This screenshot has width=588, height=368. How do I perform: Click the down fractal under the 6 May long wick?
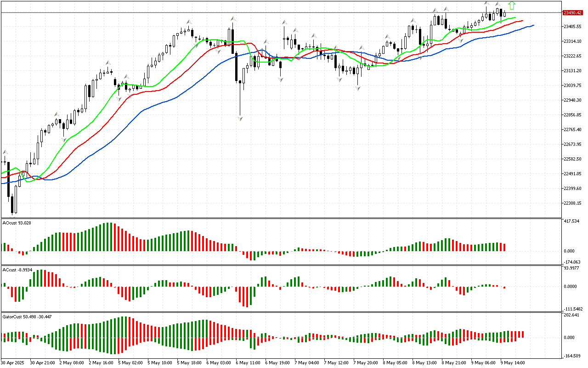tap(240, 119)
